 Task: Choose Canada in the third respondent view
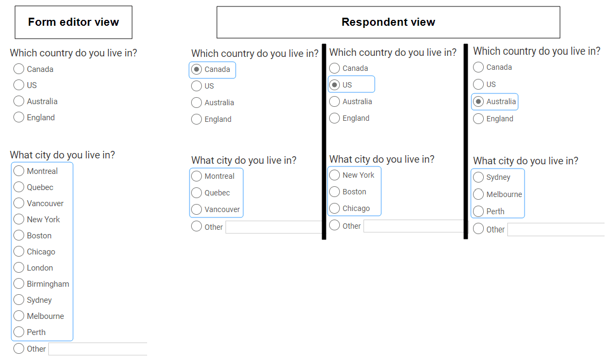(478, 67)
